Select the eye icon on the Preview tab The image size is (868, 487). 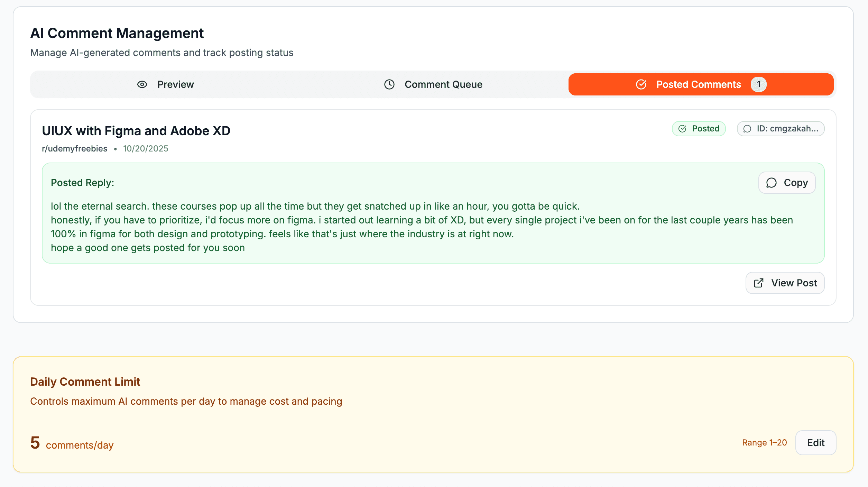tap(142, 84)
